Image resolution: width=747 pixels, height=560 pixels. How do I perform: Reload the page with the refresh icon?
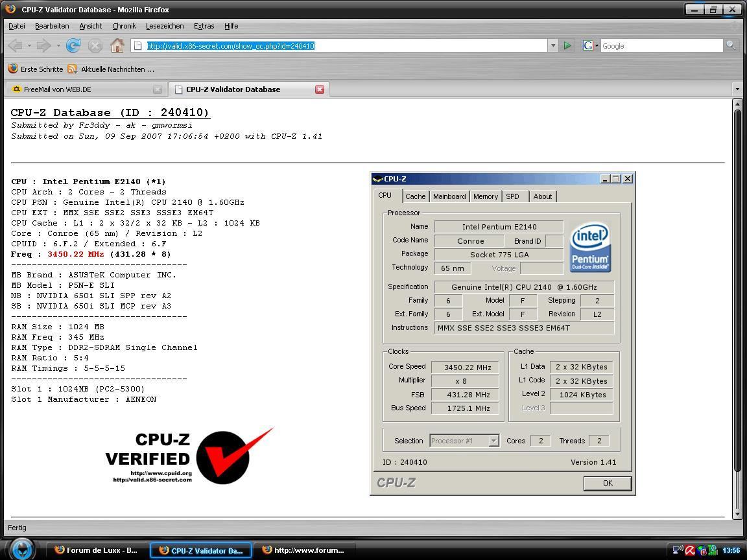pyautogui.click(x=73, y=46)
